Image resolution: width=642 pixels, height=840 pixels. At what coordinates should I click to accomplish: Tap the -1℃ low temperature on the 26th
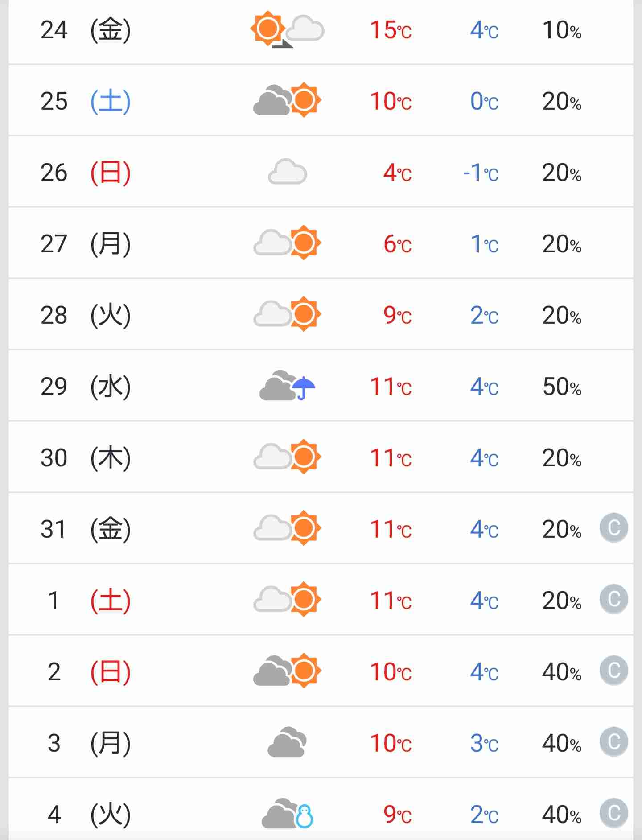[481, 173]
